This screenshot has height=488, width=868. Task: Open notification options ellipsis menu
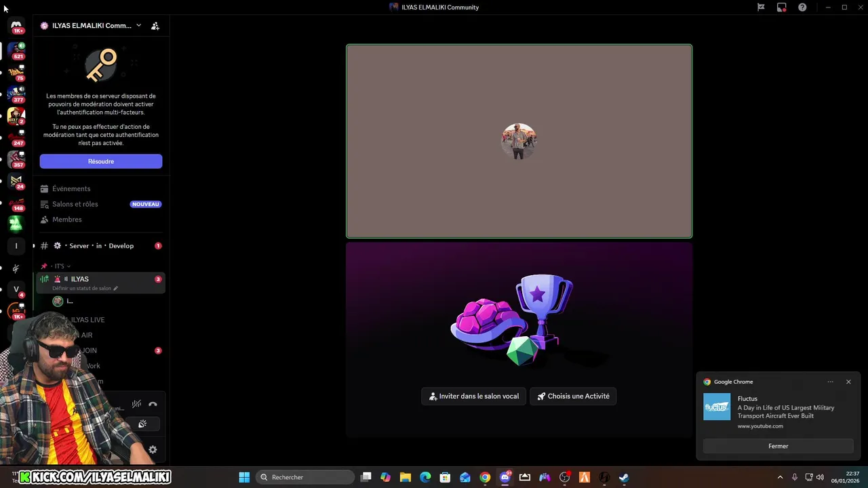[830, 382]
